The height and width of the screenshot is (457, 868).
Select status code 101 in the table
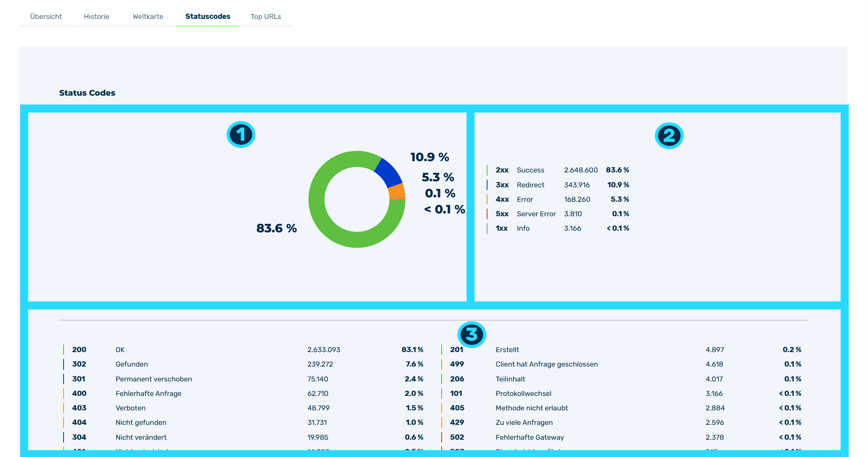tap(456, 393)
